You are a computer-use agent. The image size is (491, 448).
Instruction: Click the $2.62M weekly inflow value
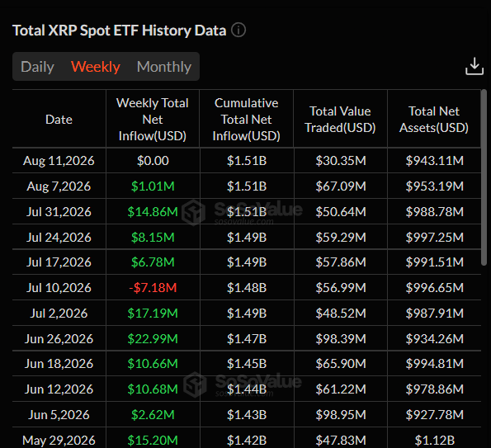click(153, 415)
